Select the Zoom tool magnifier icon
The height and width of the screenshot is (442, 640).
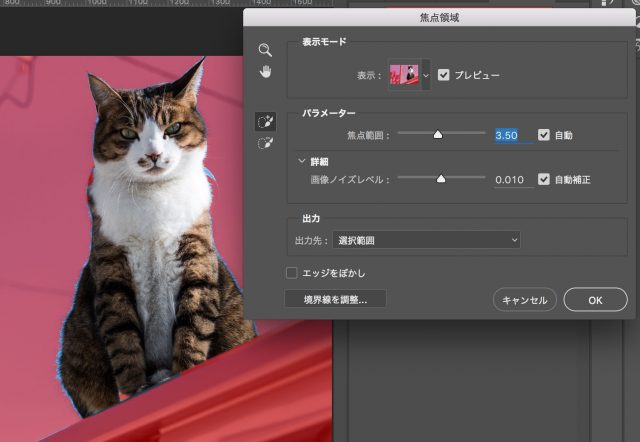(x=265, y=50)
